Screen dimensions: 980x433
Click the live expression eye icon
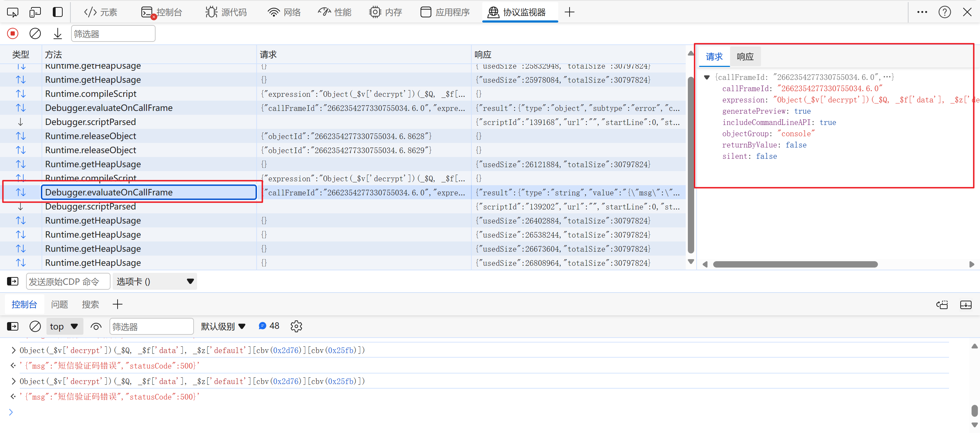pyautogui.click(x=96, y=326)
